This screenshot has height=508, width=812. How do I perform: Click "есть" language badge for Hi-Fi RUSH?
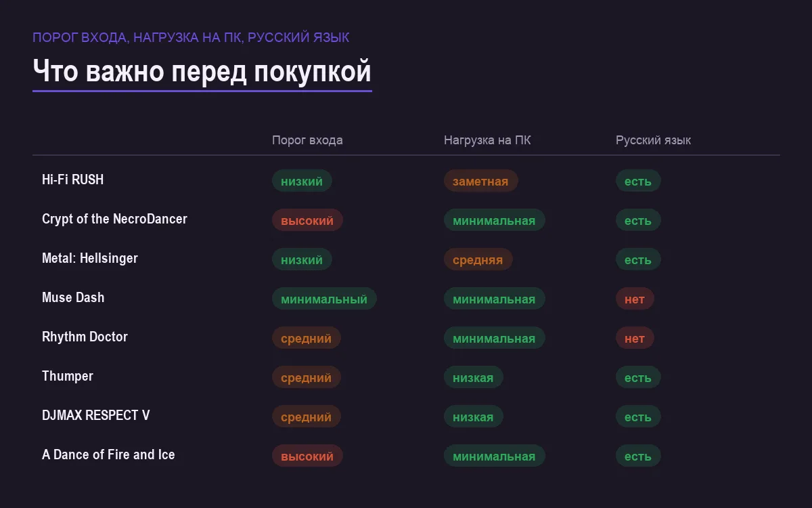tap(638, 181)
